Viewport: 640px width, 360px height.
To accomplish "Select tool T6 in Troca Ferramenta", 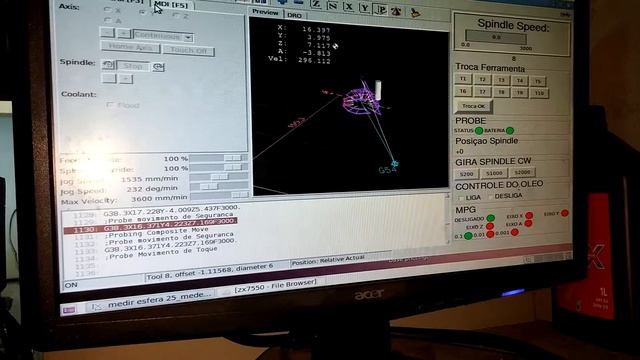I will pyautogui.click(x=463, y=91).
